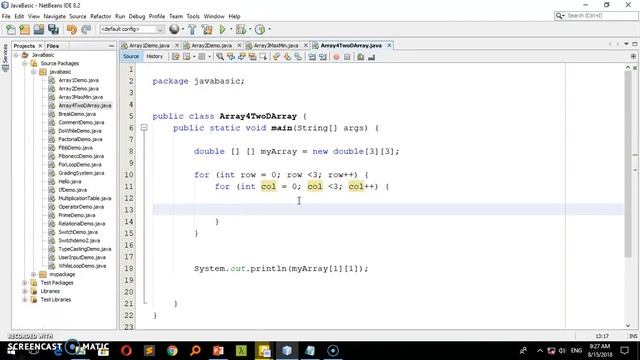Minimize the Projects panel
Image resolution: width=640 pixels, height=360 pixels.
tap(111, 46)
